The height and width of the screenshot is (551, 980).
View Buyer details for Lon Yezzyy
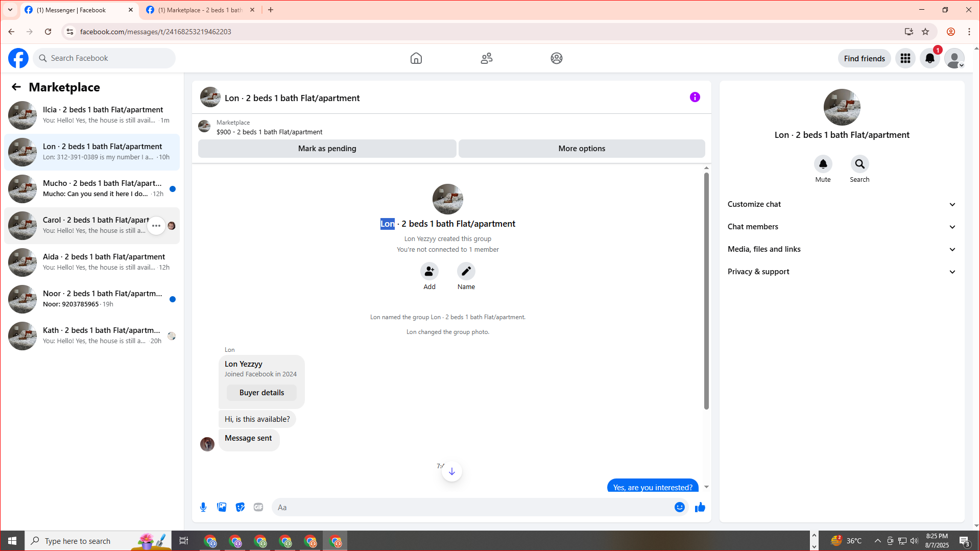pos(261,393)
